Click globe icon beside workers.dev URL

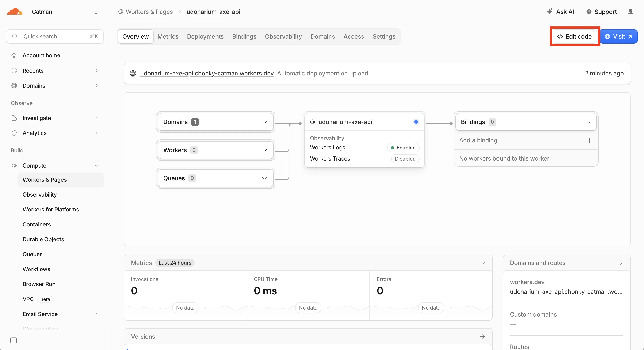coord(133,74)
